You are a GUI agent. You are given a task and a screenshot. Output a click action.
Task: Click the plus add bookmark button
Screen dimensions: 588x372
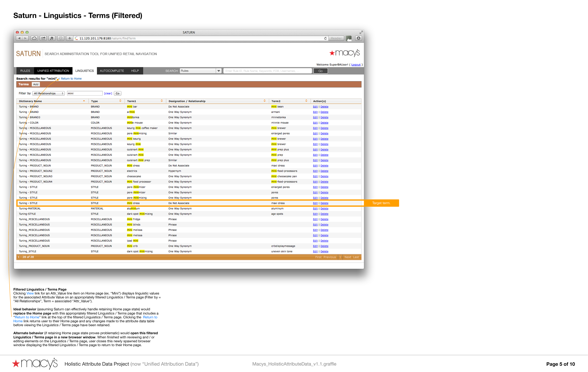point(70,38)
